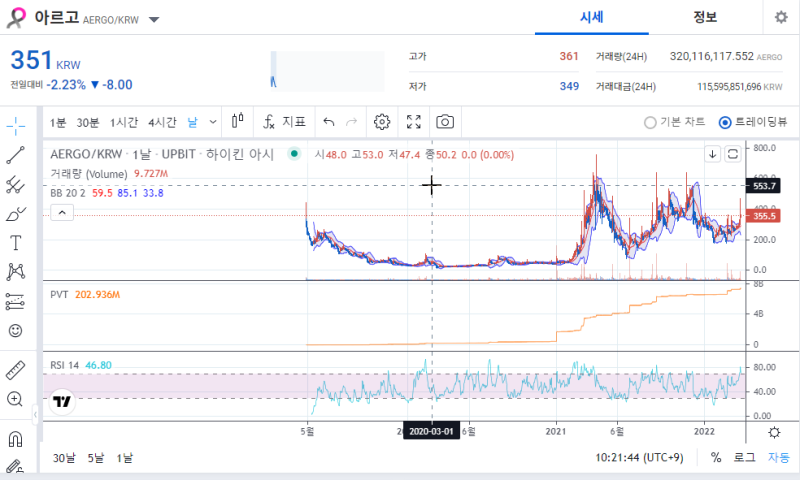This screenshot has height=480, width=800.
Task: Redo the last chart action
Action: click(x=352, y=122)
